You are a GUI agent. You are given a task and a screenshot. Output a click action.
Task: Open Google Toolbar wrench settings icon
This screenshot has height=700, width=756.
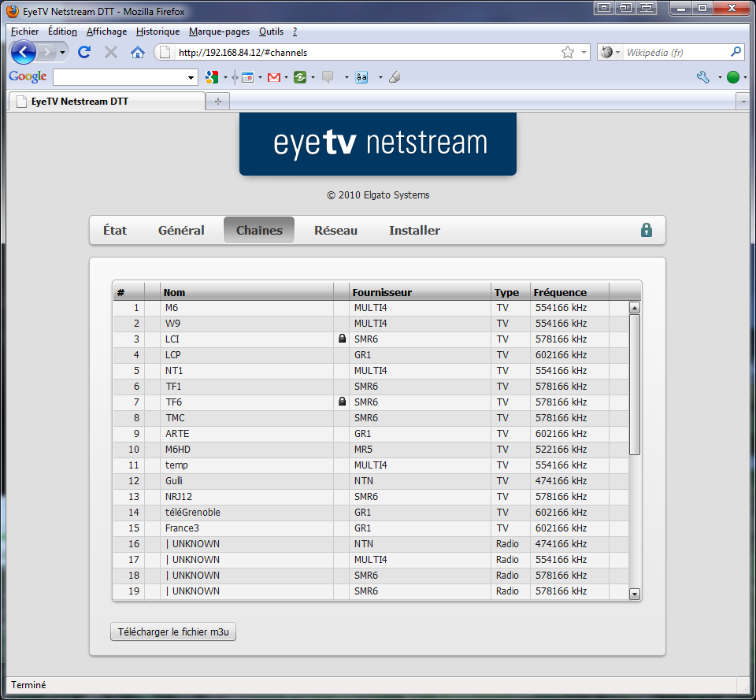[x=703, y=77]
